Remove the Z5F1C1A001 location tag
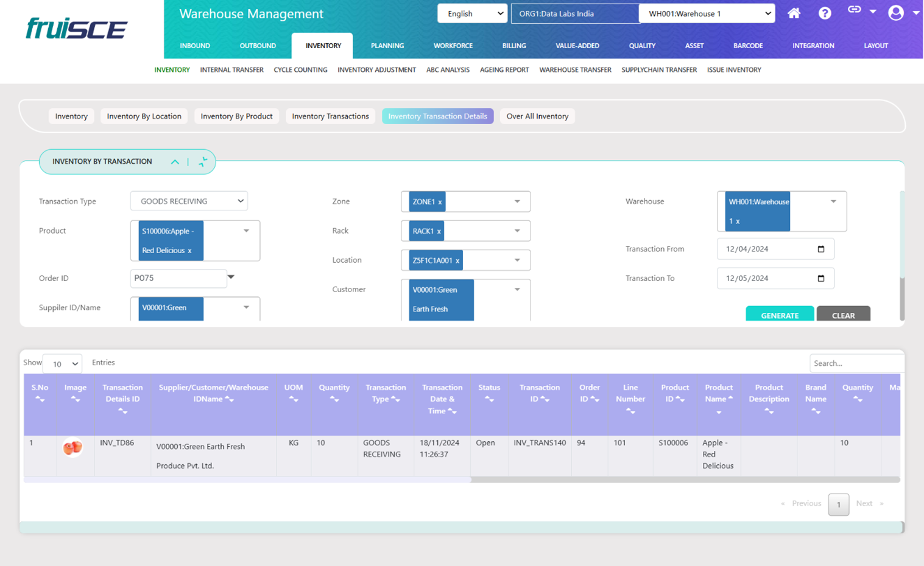924x566 pixels. pos(457,260)
